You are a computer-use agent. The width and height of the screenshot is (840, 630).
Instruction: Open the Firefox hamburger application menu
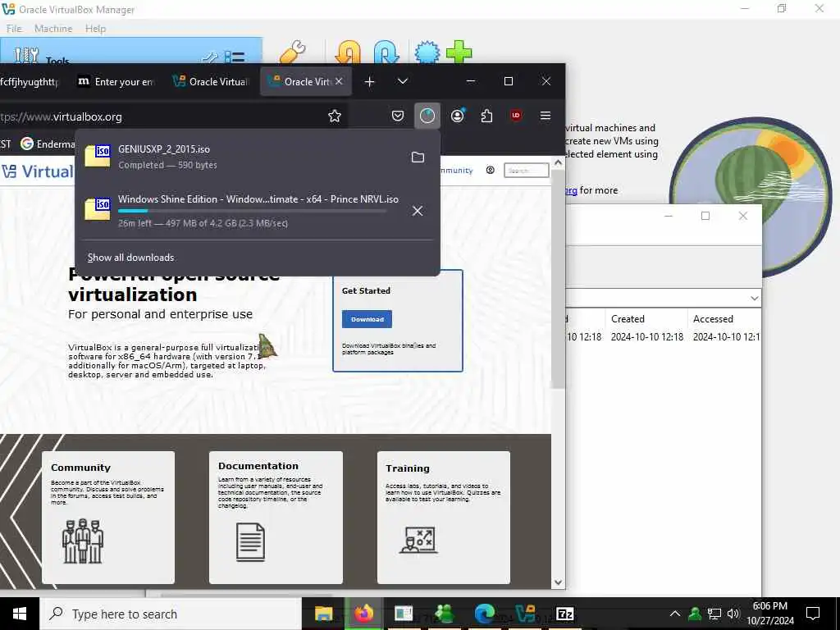(x=546, y=116)
